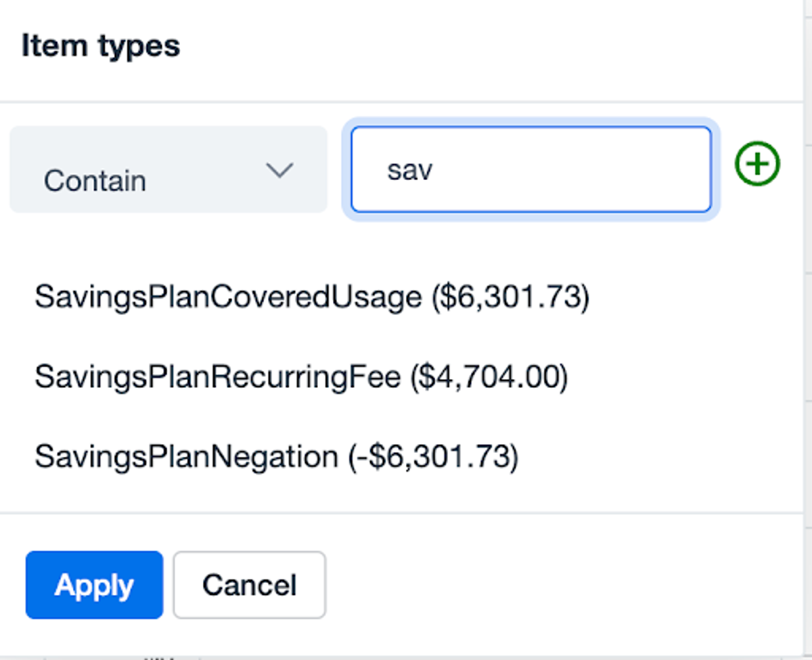The width and height of the screenshot is (812, 660).
Task: Focus the item type search field
Action: [x=531, y=169]
